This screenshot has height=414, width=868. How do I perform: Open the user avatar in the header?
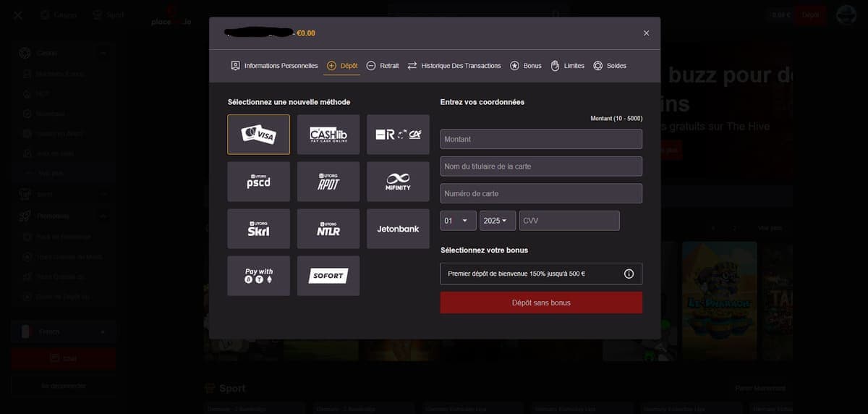point(846,14)
